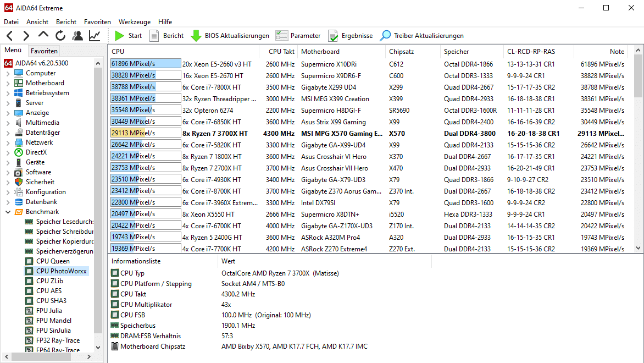This screenshot has height=363, width=644.
Task: Select the CPU SHA3 benchmark
Action: pyautogui.click(x=51, y=300)
